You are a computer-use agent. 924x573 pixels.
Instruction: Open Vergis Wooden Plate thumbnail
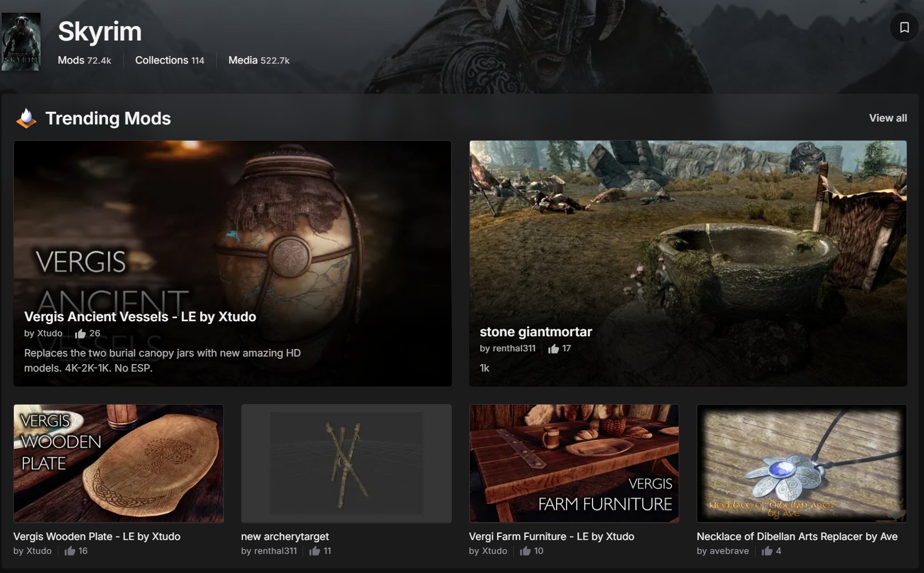pyautogui.click(x=119, y=464)
